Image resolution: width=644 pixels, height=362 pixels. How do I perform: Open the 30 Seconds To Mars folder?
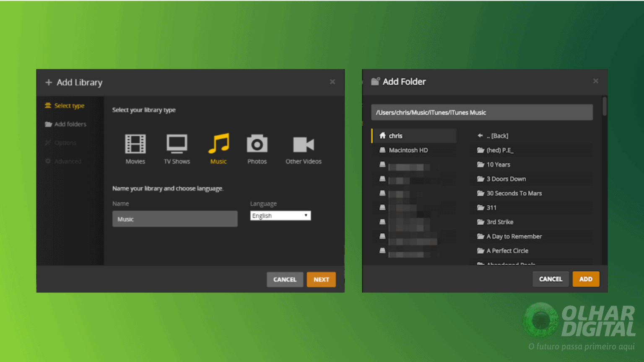(x=509, y=193)
